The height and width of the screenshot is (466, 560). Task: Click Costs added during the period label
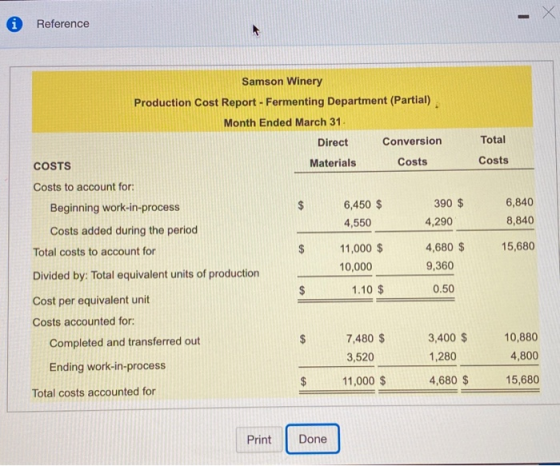124,230
